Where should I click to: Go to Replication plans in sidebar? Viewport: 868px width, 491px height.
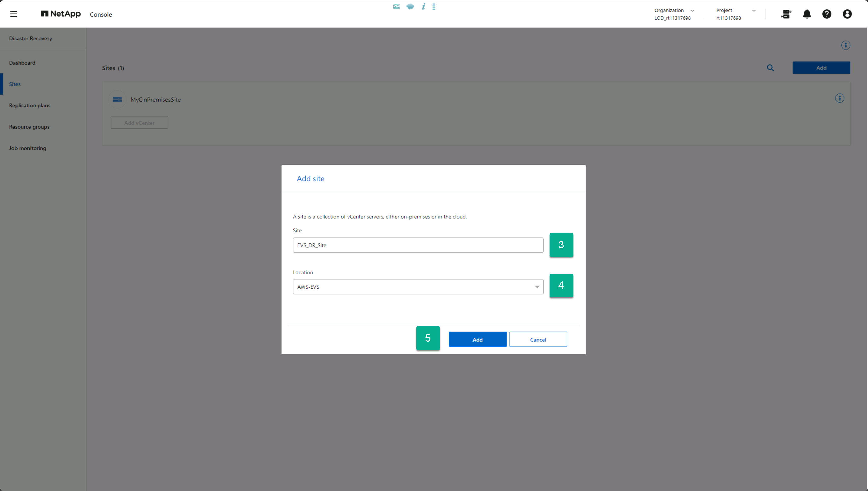(x=30, y=106)
